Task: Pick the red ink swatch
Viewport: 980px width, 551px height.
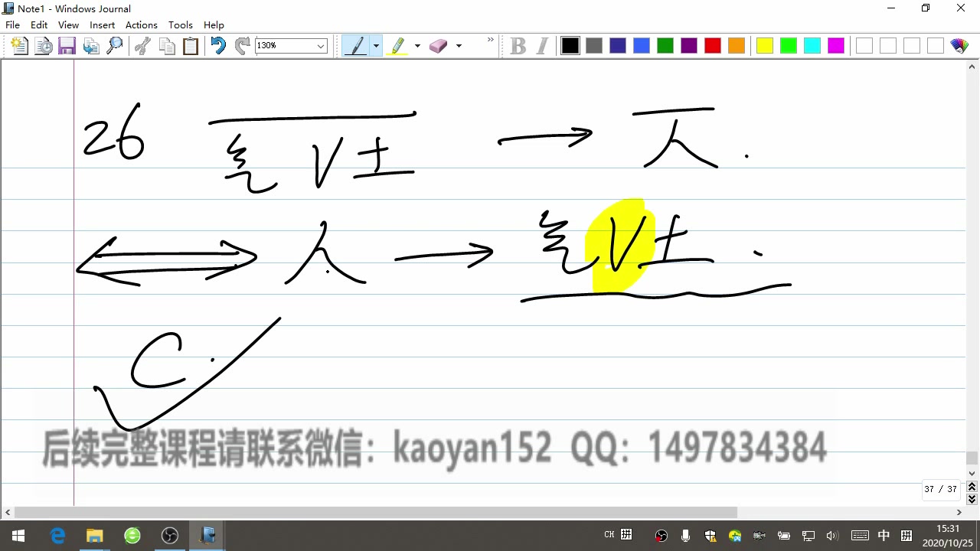Action: [x=713, y=46]
